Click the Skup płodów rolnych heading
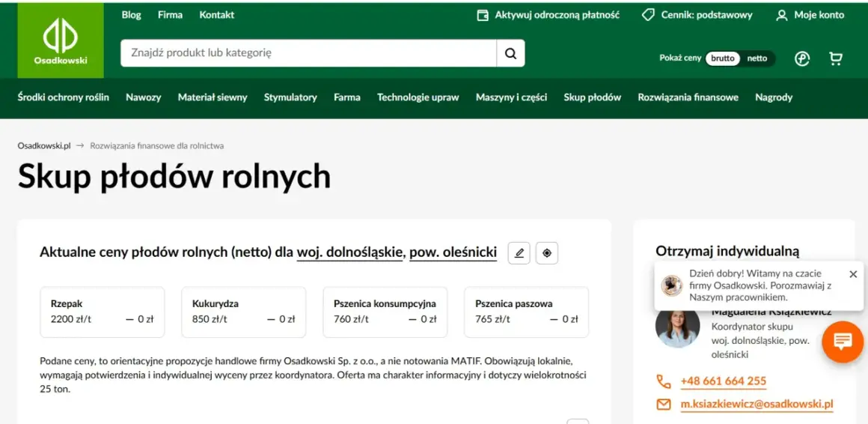Screen dimensions: 868x424 (174, 177)
